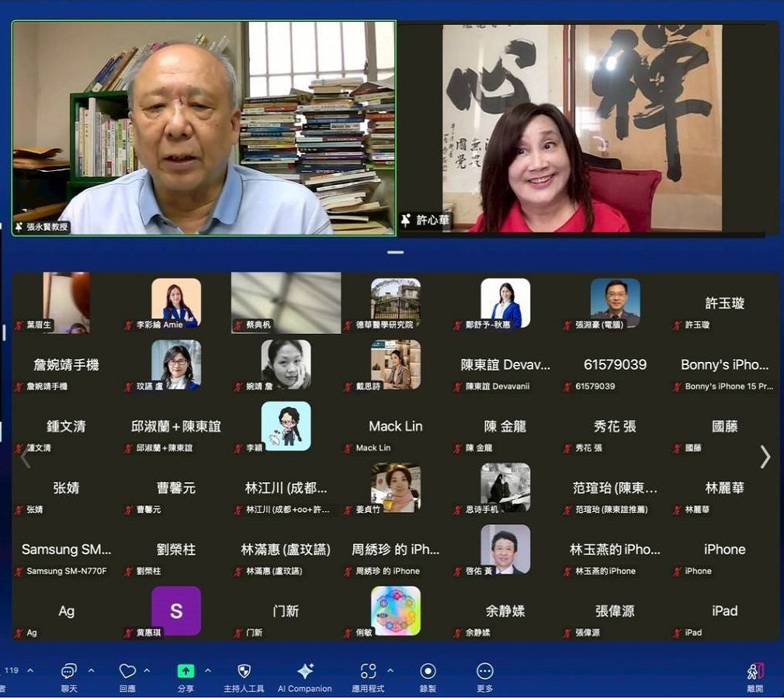
Task: Click 曹馨元 participant name
Action: [x=176, y=489]
